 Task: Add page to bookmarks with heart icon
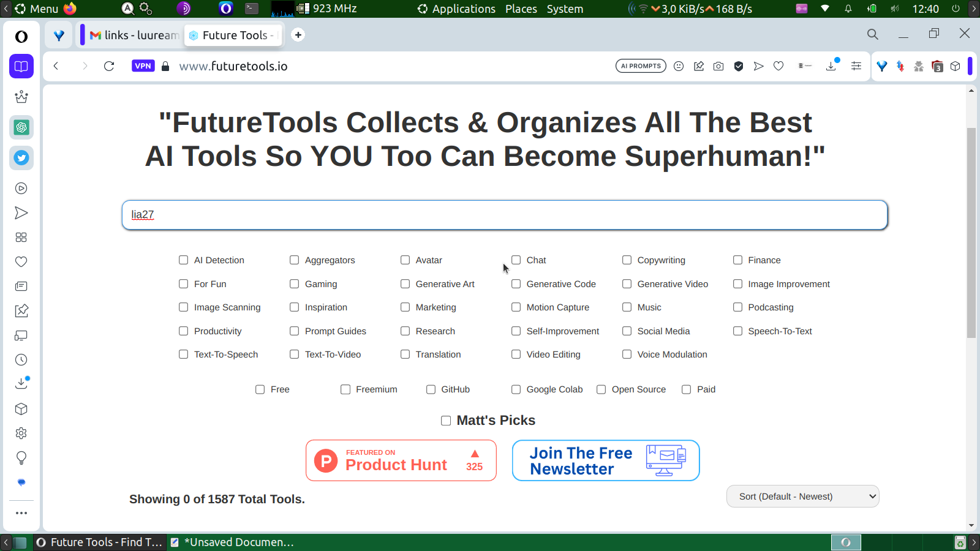pos(778,66)
